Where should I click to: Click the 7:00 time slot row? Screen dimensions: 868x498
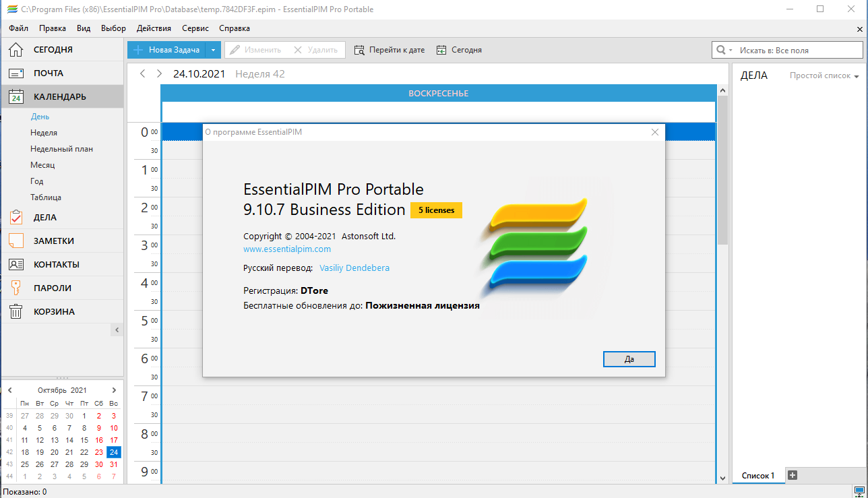click(438, 396)
